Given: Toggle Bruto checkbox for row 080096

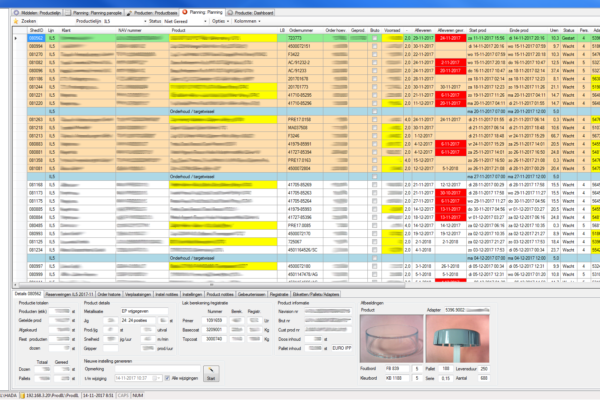Looking at the screenshot, I should (x=375, y=71).
